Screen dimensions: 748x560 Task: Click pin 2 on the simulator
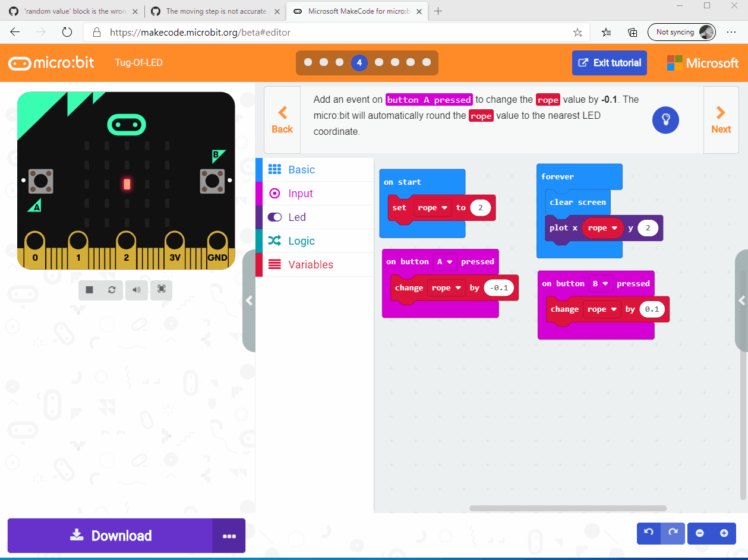[x=126, y=249]
